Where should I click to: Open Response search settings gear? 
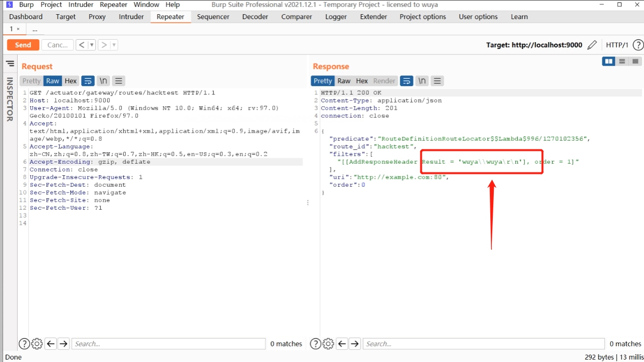[x=328, y=344]
